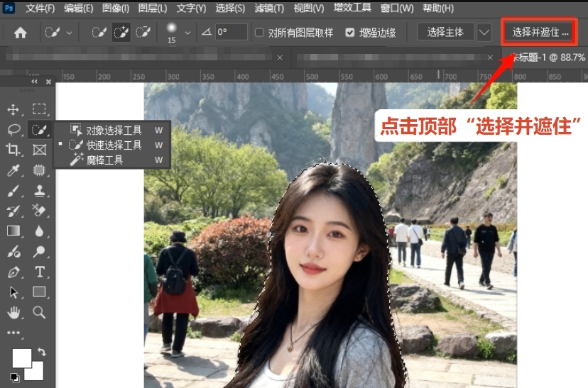Select the Zoom tool
Image resolution: width=588 pixels, height=388 pixels.
click(39, 312)
